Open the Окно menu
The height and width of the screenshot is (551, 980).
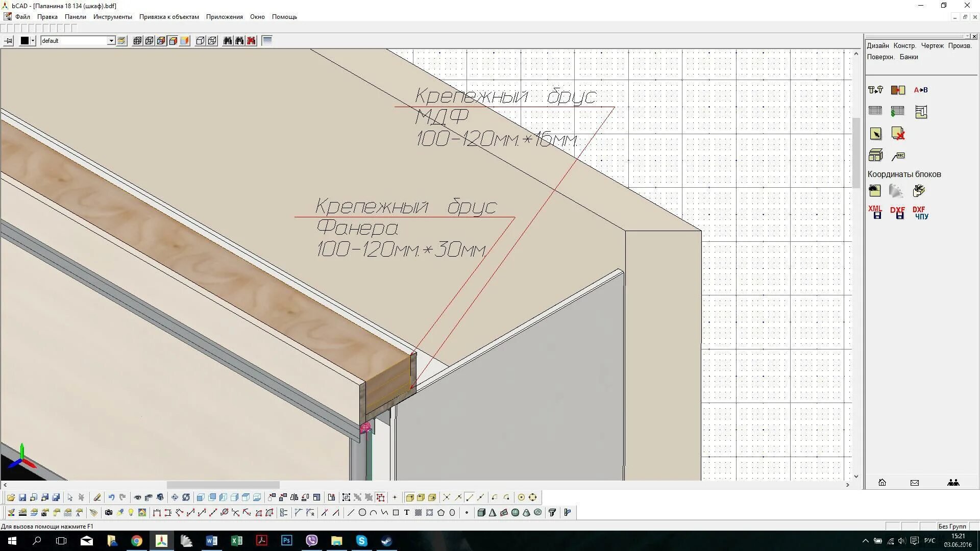257,17
